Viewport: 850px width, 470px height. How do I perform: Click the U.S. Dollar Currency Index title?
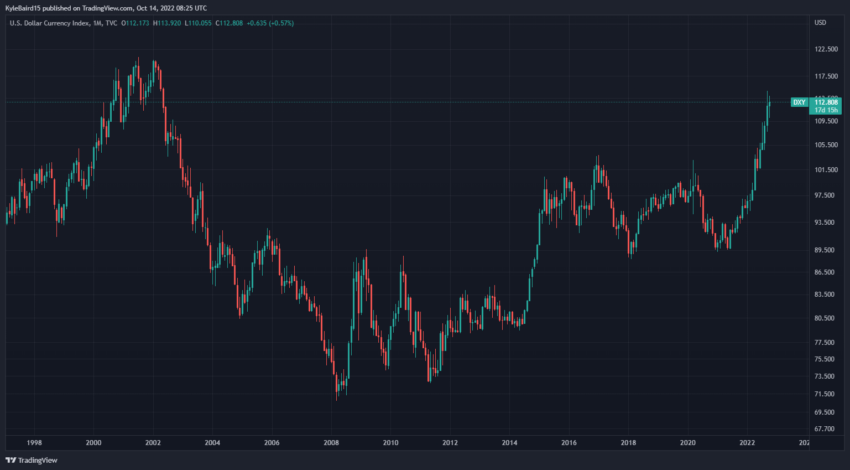[50, 23]
